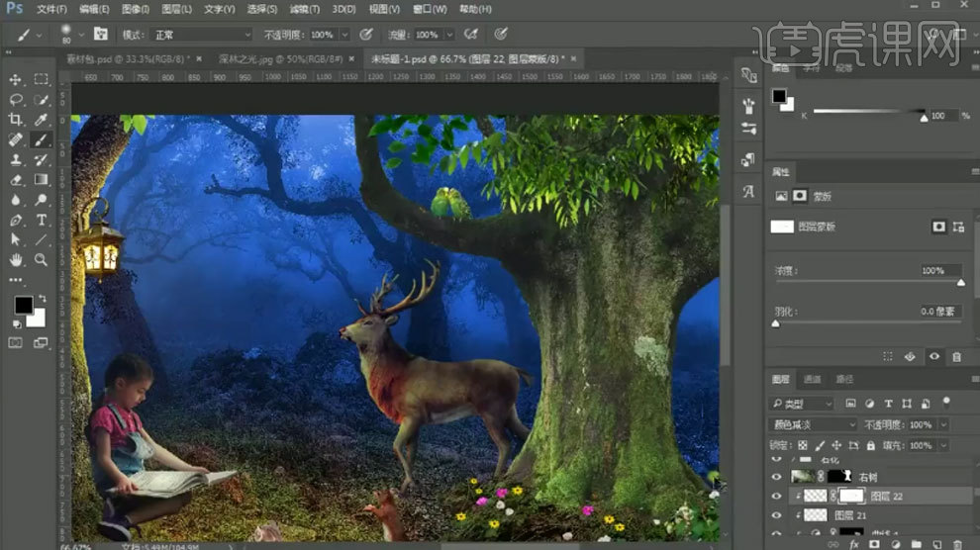Select the Blur tool

15,200
